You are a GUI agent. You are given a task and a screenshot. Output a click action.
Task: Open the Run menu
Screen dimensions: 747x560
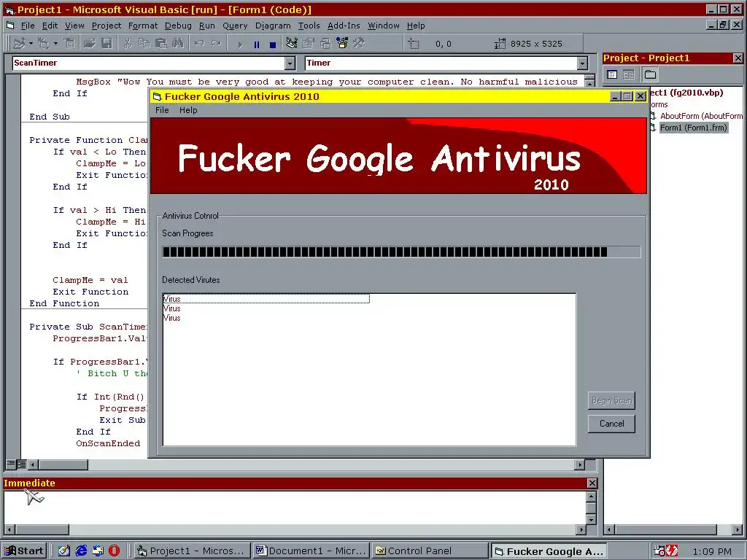tap(206, 26)
